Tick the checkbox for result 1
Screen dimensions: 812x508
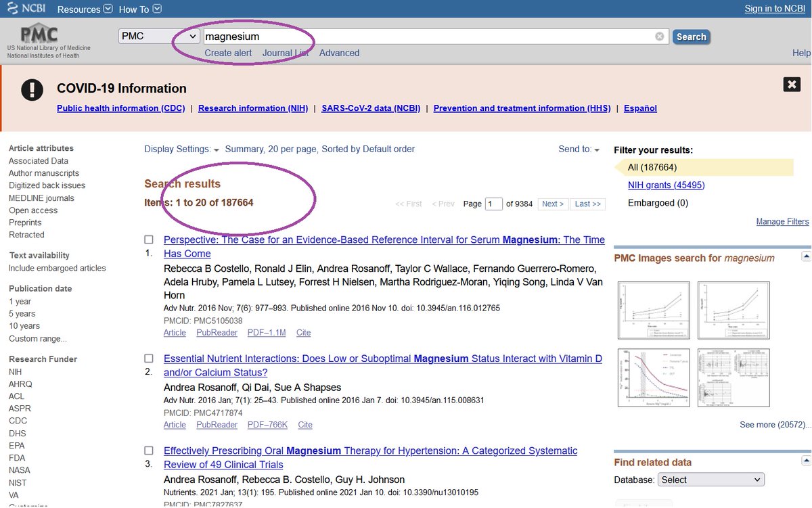click(x=149, y=239)
